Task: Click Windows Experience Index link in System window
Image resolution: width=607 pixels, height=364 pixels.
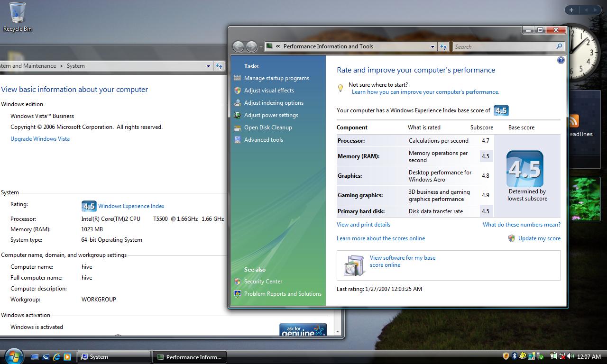Action: click(131, 206)
